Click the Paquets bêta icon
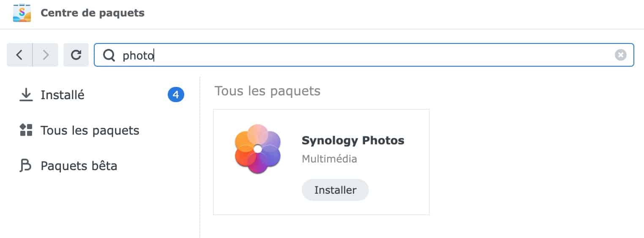 (26, 166)
